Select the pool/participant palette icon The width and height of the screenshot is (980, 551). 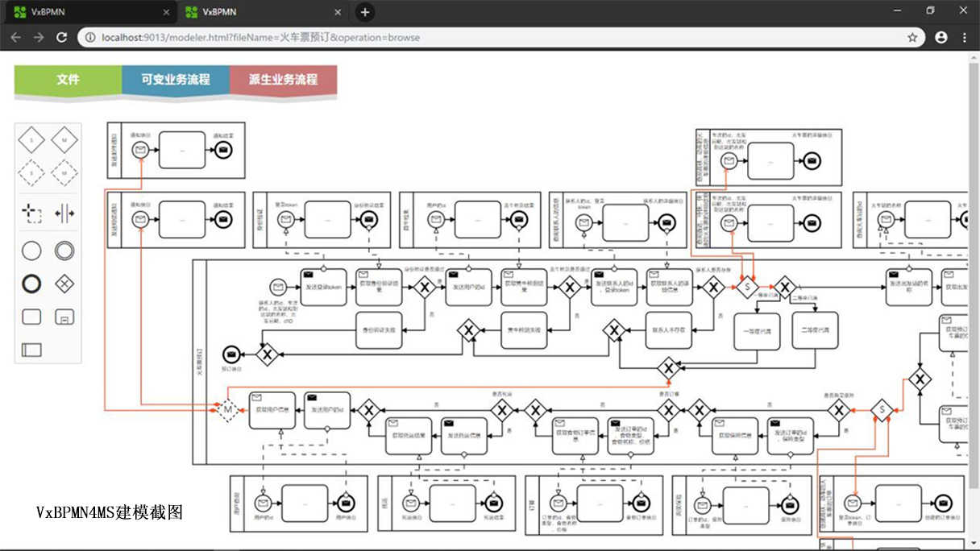[31, 350]
